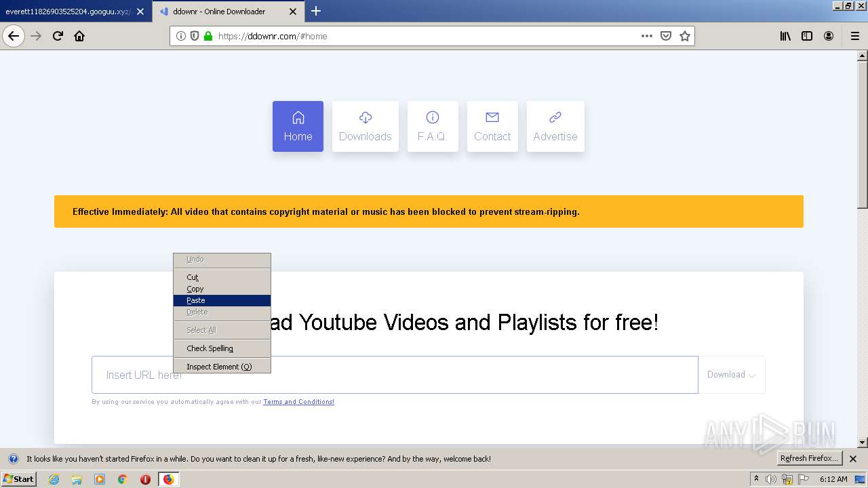Click the address bar URL

coord(273,37)
